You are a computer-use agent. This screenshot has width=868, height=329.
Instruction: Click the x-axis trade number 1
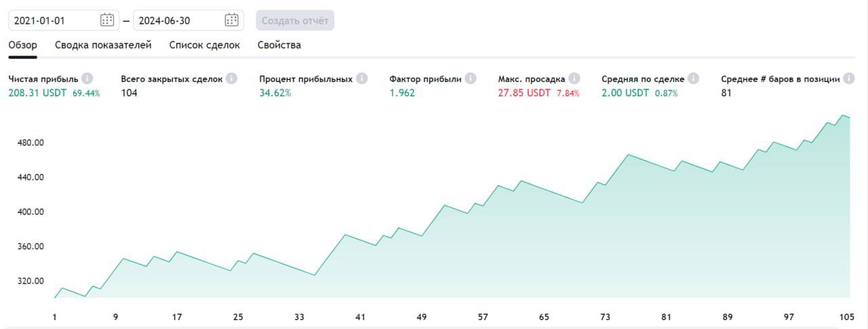coord(55,317)
